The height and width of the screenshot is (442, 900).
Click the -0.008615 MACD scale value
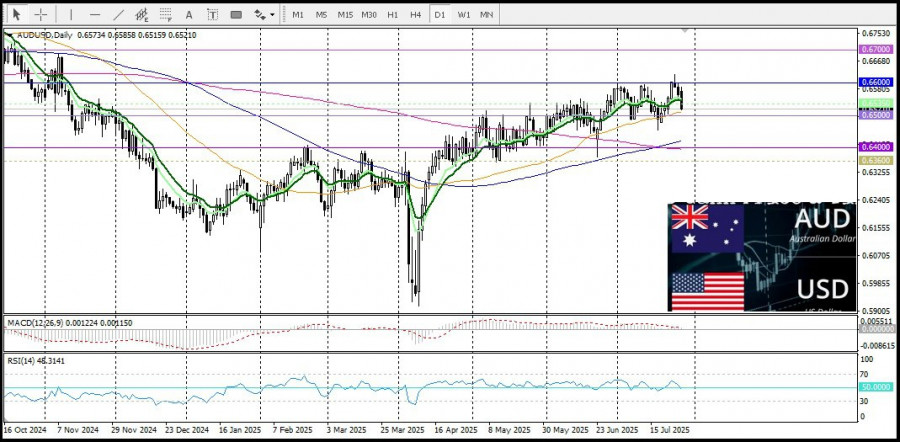[x=877, y=346]
